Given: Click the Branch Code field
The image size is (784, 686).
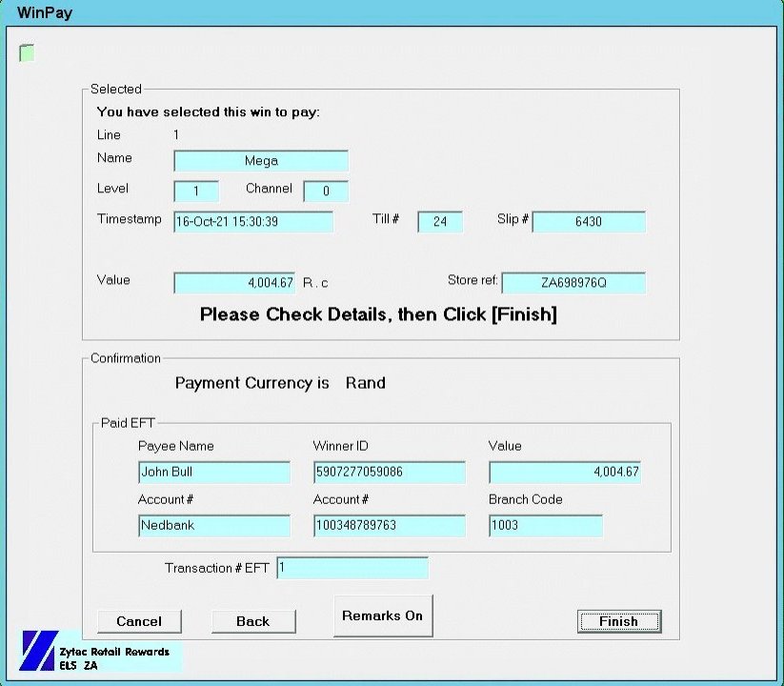Looking at the screenshot, I should 546,526.
